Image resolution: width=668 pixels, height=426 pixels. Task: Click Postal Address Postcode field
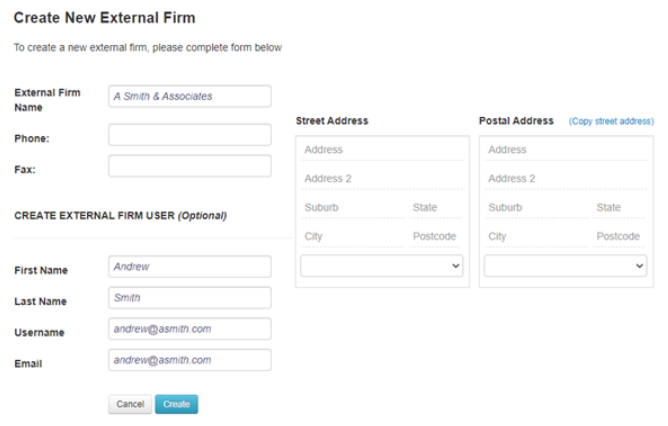(618, 237)
